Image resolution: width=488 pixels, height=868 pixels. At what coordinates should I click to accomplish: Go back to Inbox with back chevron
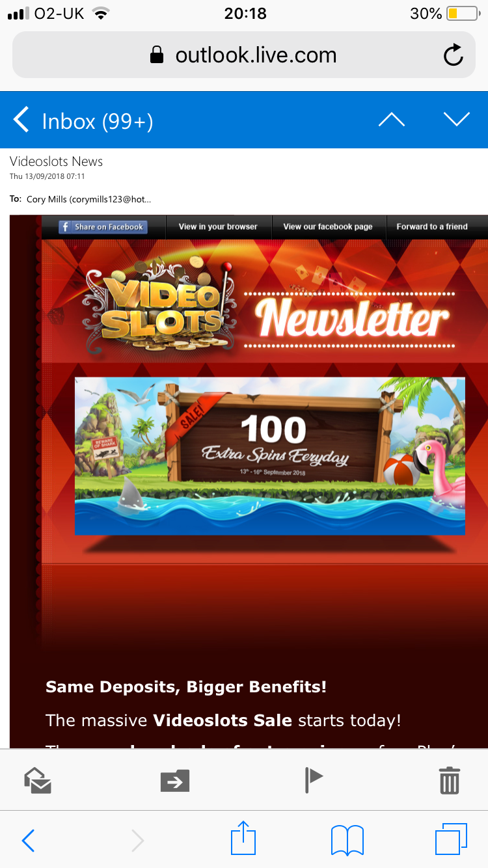click(x=21, y=120)
